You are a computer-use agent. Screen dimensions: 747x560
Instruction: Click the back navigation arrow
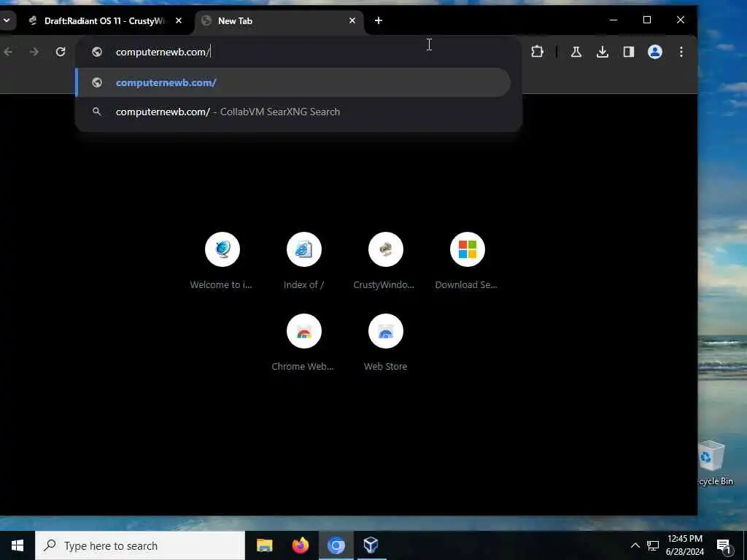point(9,52)
